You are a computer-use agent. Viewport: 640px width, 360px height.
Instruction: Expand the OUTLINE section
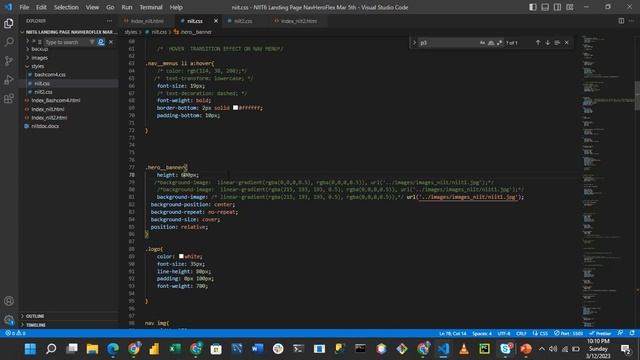point(35,316)
